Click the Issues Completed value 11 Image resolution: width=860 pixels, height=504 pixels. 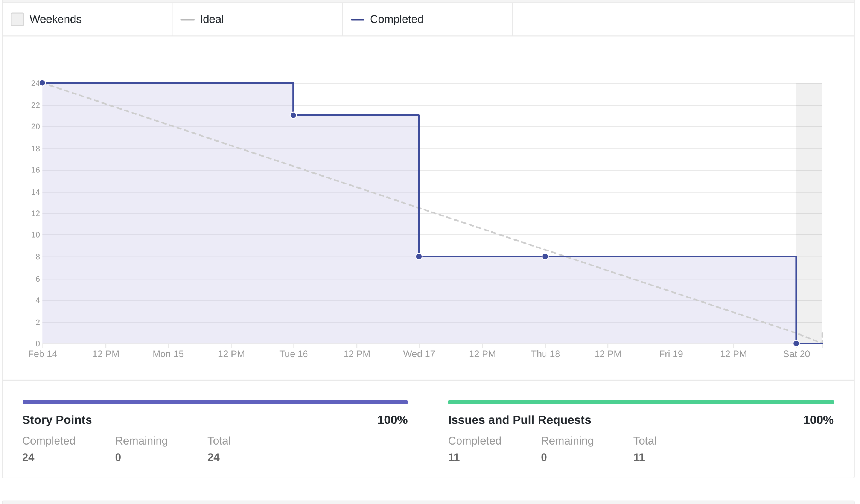pyautogui.click(x=454, y=457)
